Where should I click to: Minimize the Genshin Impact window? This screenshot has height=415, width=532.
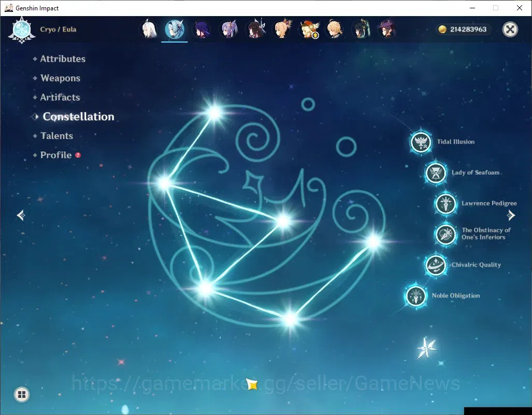coord(472,8)
